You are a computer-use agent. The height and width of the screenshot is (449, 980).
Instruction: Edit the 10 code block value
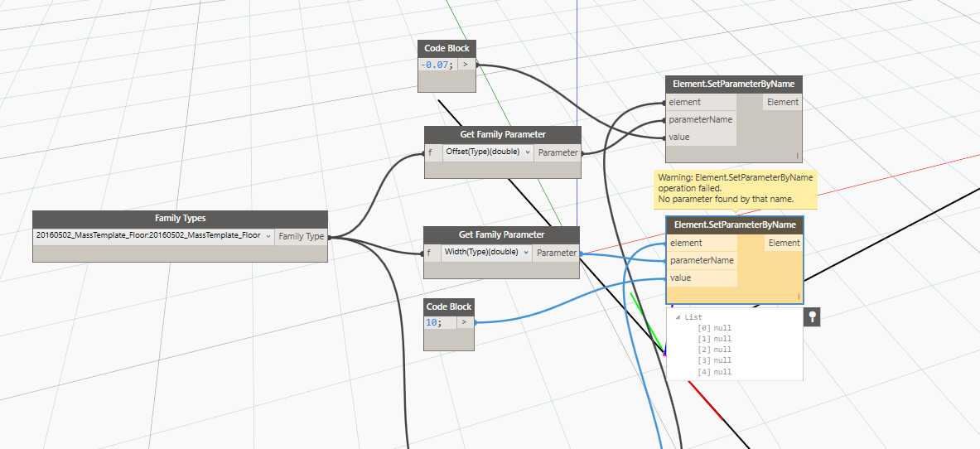click(x=434, y=323)
